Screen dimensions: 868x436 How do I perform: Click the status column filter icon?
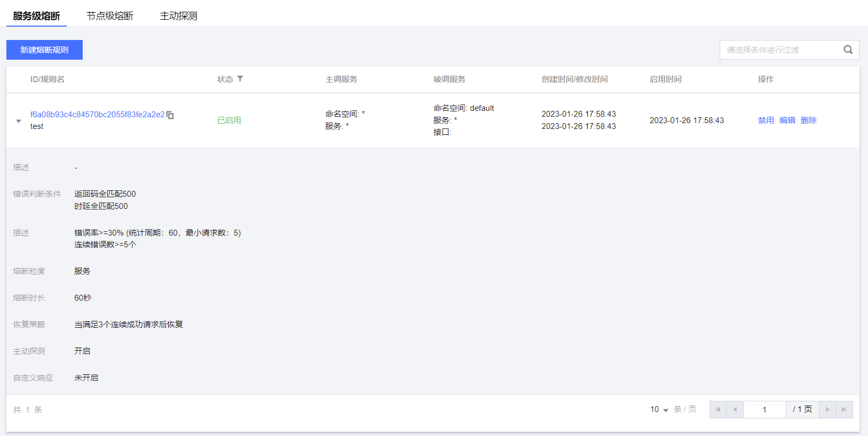point(240,79)
